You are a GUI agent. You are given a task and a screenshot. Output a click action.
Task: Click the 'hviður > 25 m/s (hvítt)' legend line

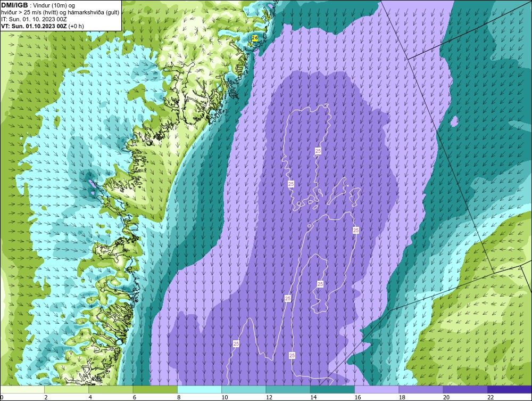(30, 13)
